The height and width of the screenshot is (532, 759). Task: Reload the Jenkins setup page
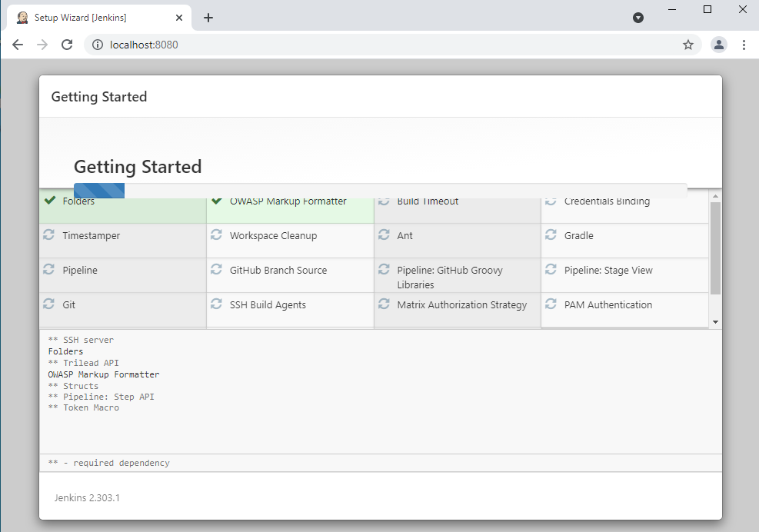[67, 45]
